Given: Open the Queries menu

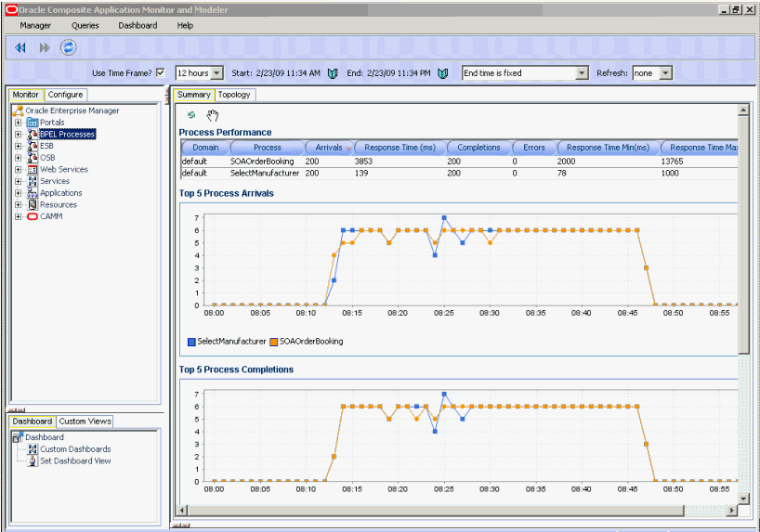Looking at the screenshot, I should [85, 25].
